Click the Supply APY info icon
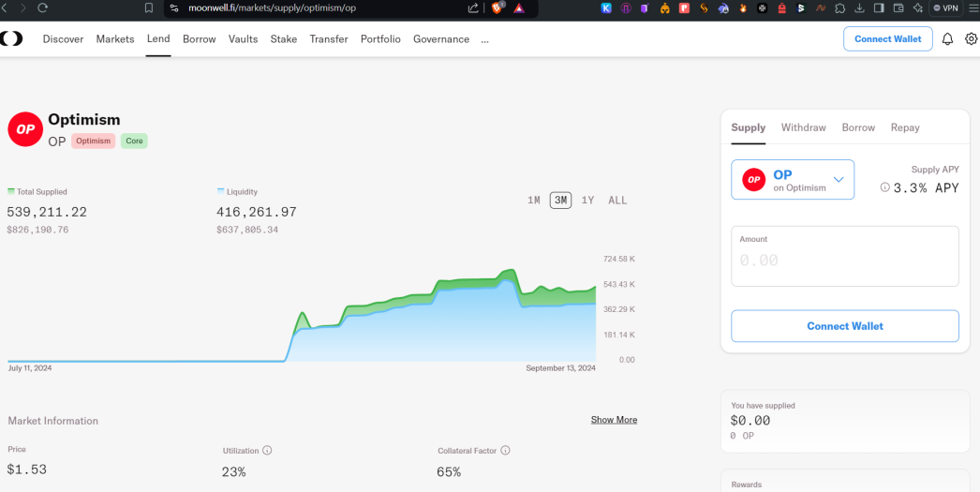Viewport: 980px width, 492px height. [x=884, y=186]
